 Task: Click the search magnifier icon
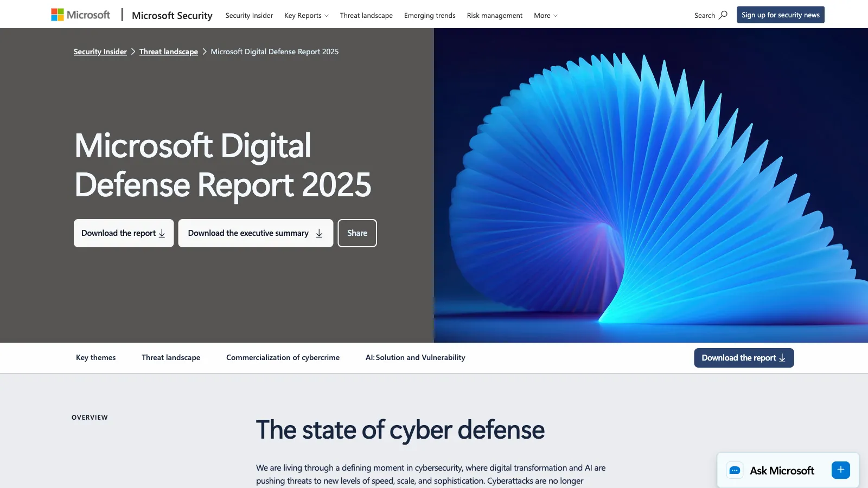coord(723,15)
